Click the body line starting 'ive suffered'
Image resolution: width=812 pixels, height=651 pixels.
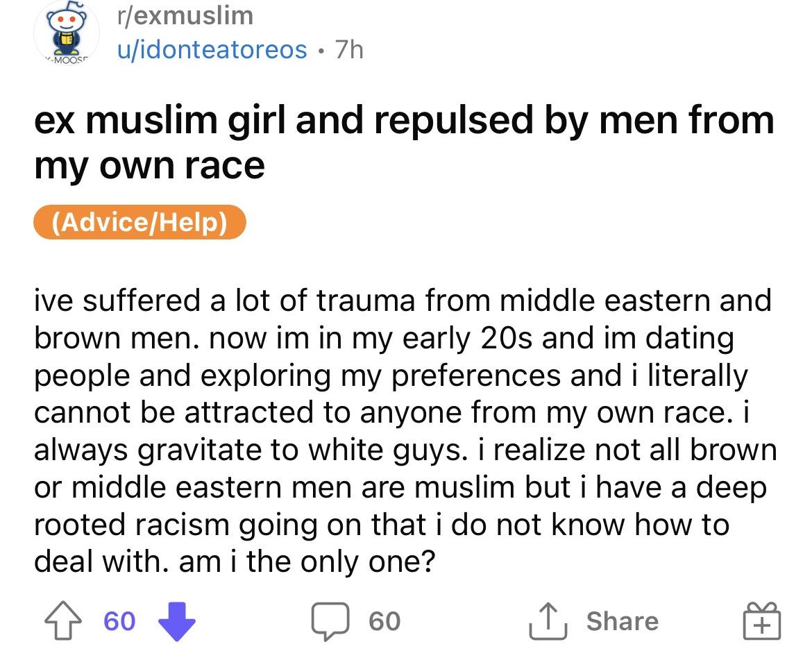(403, 301)
